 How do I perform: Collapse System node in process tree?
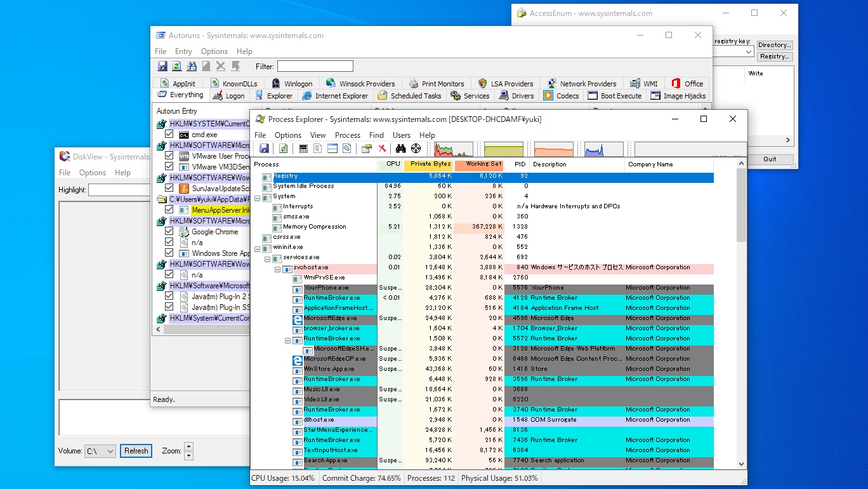point(257,198)
